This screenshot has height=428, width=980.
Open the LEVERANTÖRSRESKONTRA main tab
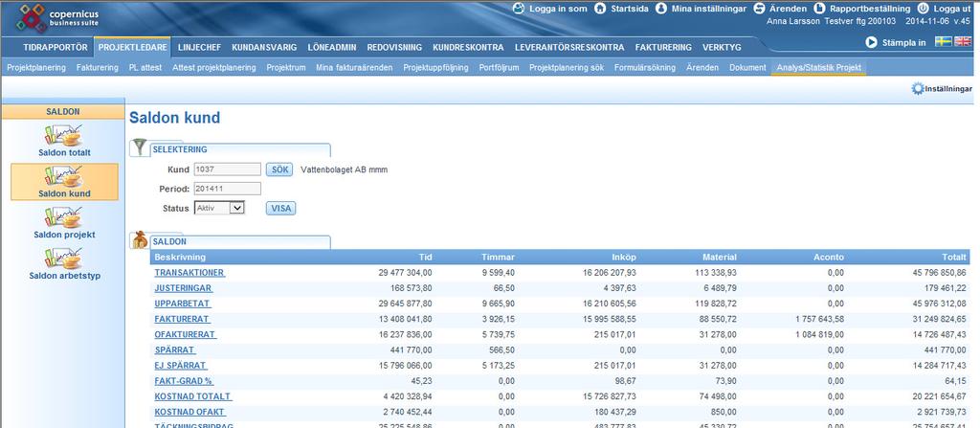pyautogui.click(x=569, y=48)
